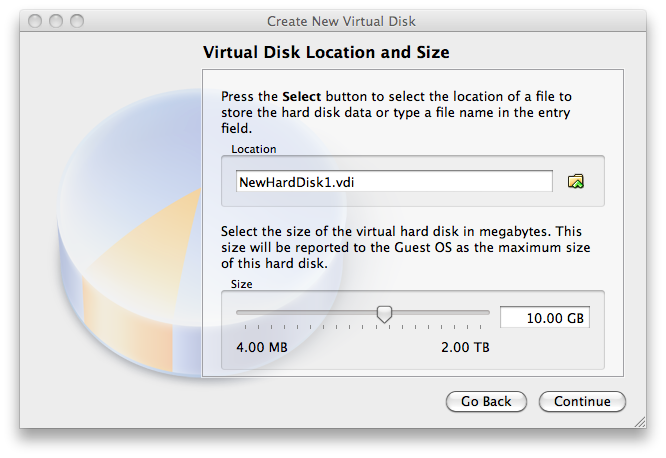Click the pie-chart disk illustration
This screenshot has height=458, width=666.
click(x=110, y=250)
